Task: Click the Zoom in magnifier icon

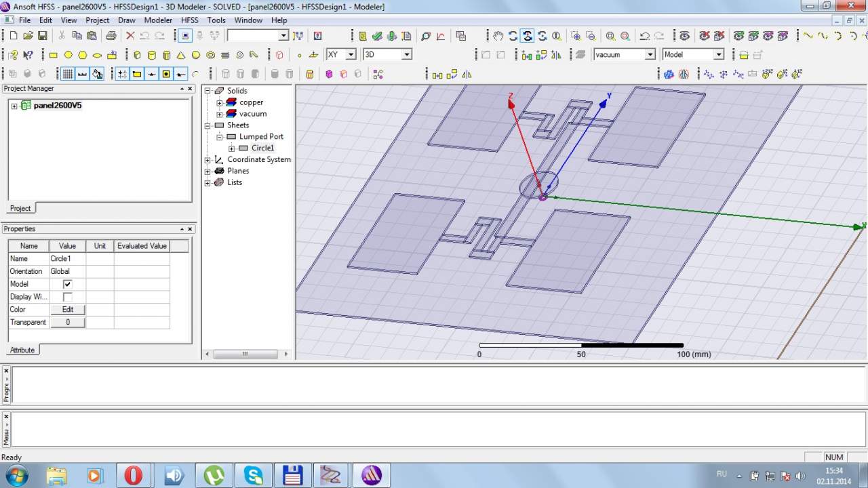Action: click(610, 36)
